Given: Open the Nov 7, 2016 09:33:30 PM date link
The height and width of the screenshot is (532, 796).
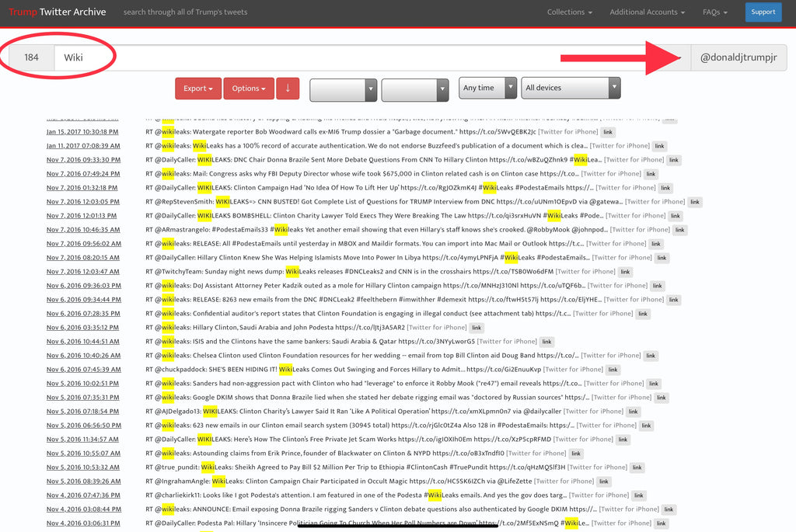Looking at the screenshot, I should point(83,160).
